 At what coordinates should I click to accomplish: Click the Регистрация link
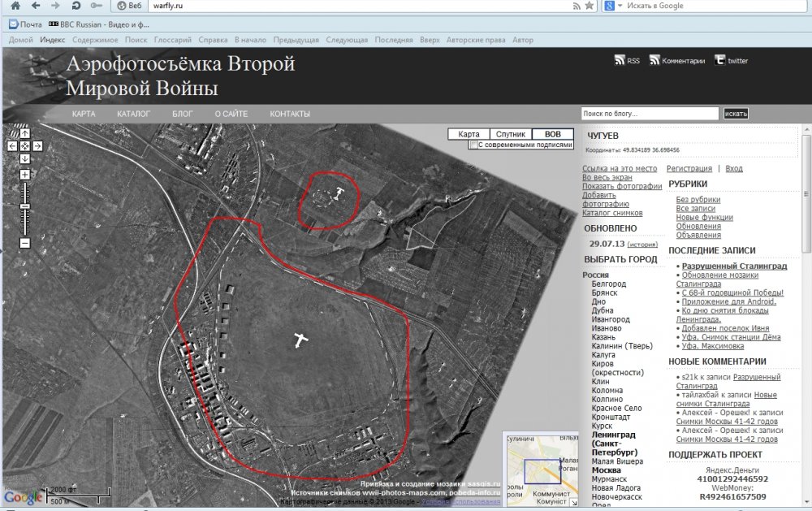point(689,168)
